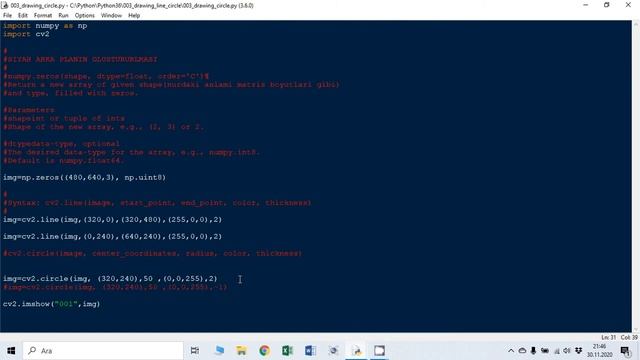This screenshot has width=640, height=360.
Task: Click the IDLE window title bar icon
Action: [x=5, y=5]
